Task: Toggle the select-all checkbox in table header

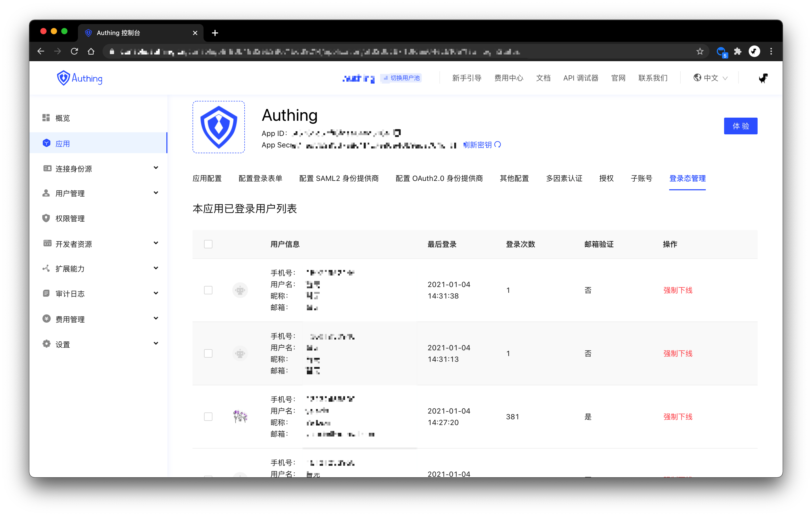Action: [x=208, y=244]
